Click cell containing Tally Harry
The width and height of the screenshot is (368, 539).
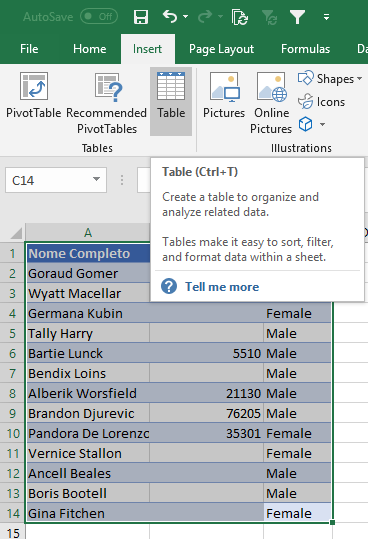pyautogui.click(x=88, y=333)
